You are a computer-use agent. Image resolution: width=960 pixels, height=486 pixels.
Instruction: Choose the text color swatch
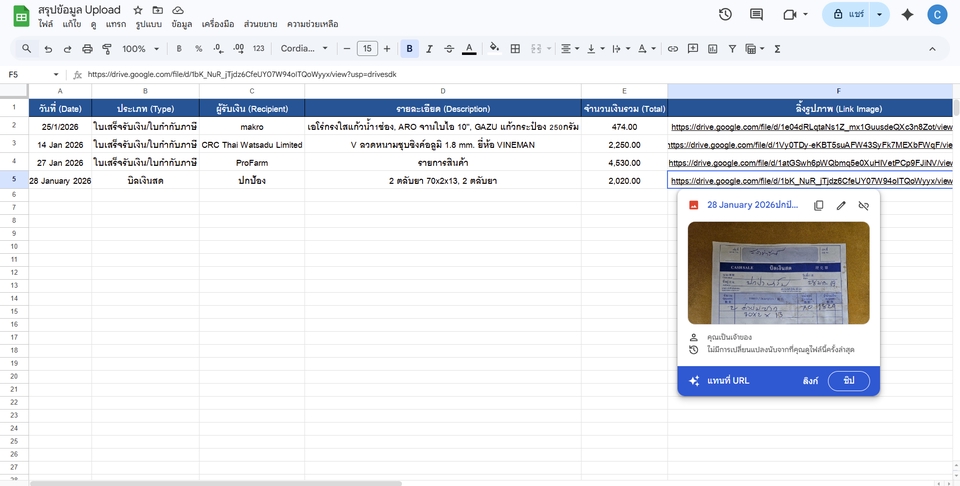click(x=469, y=49)
